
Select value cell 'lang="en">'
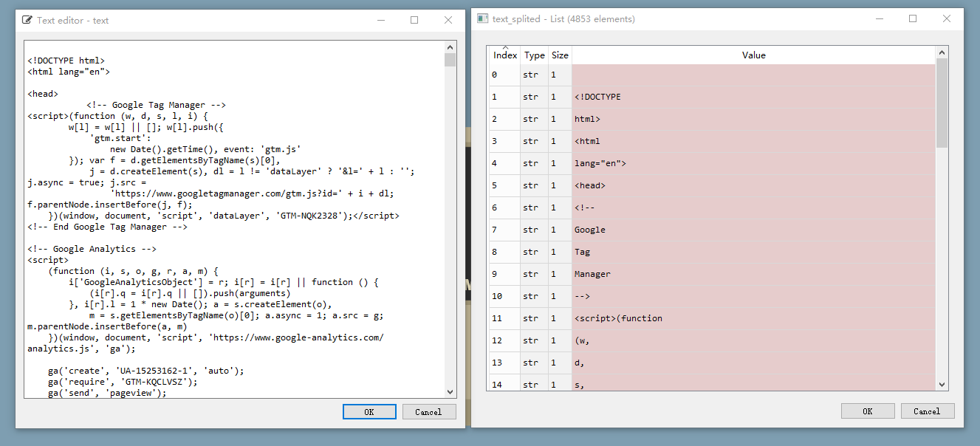click(753, 163)
